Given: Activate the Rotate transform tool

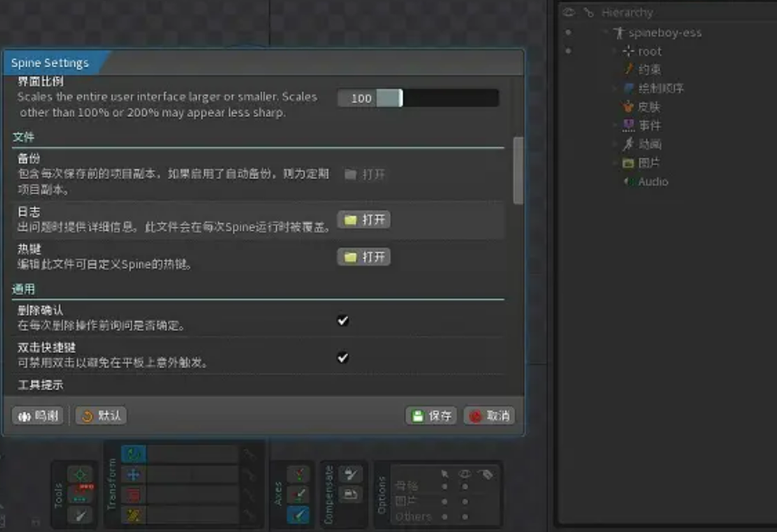Looking at the screenshot, I should point(133,454).
